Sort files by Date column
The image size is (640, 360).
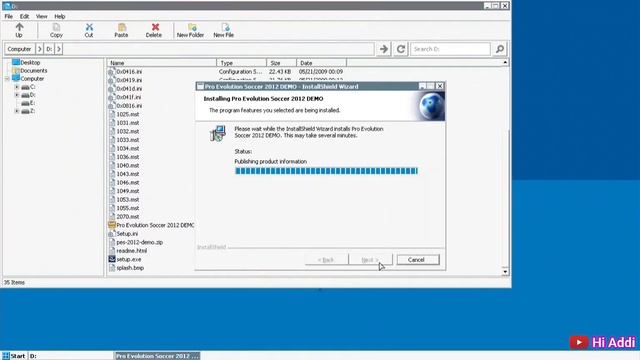[x=321, y=63]
